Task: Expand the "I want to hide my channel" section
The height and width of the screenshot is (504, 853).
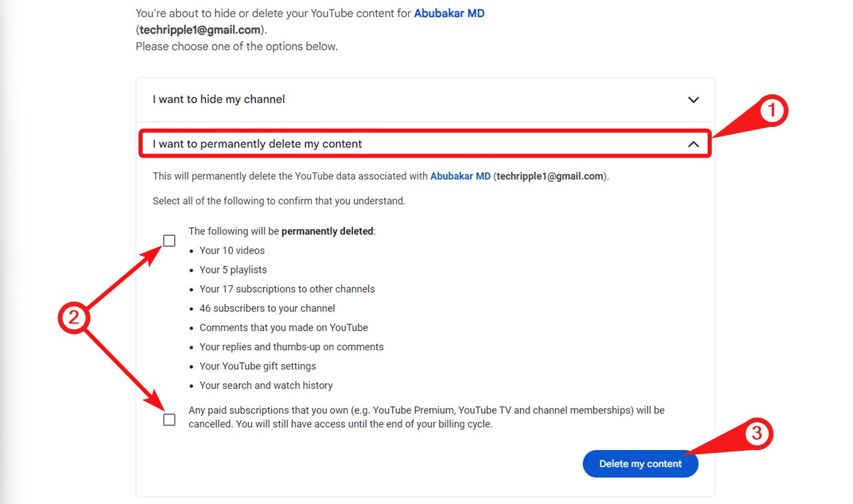Action: [423, 100]
